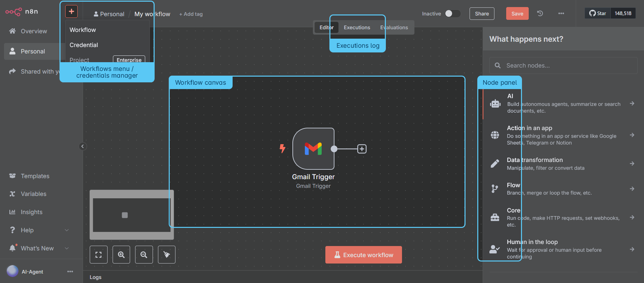Viewport: 644px width, 283px height.
Task: Expand the AI node category
Action: [x=563, y=104]
